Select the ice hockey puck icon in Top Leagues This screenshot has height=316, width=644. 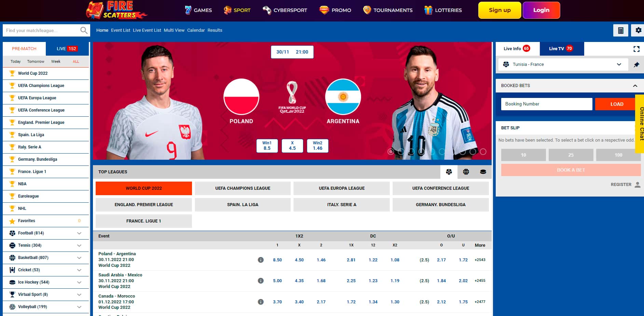coord(483,172)
